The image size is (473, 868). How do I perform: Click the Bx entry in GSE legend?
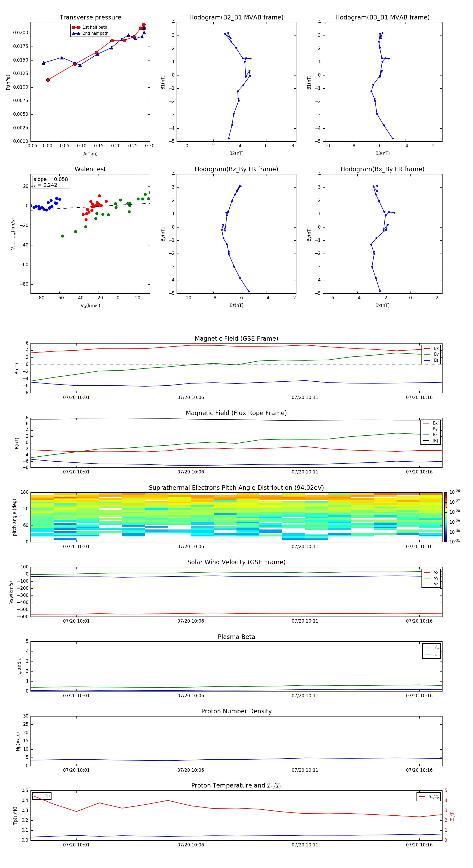click(x=431, y=349)
